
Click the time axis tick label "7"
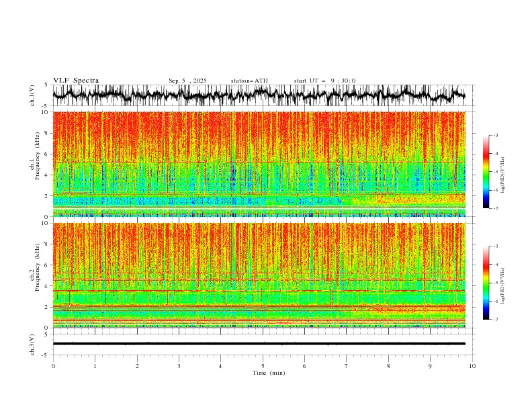pos(347,366)
